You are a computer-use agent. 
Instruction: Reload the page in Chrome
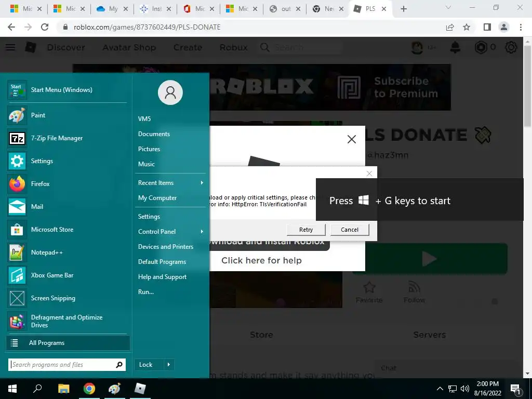(x=45, y=27)
